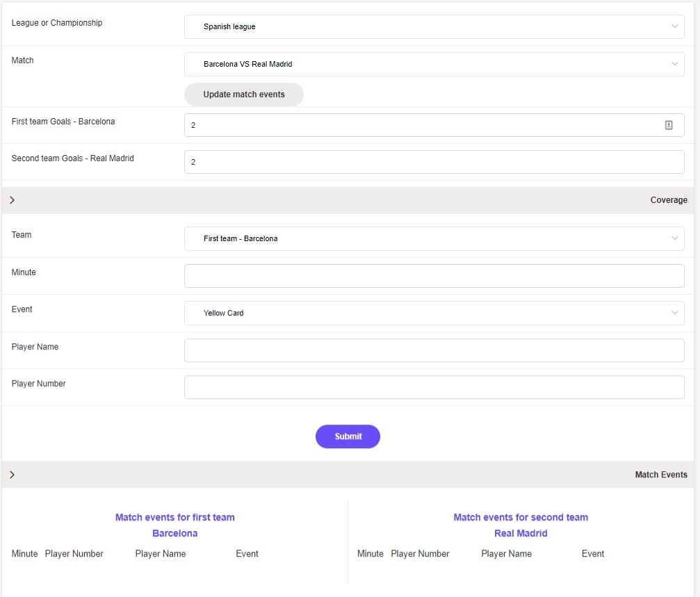Viewport: 700px width, 597px height.
Task: Click 'Match events for second team' heading
Action: pyautogui.click(x=521, y=518)
